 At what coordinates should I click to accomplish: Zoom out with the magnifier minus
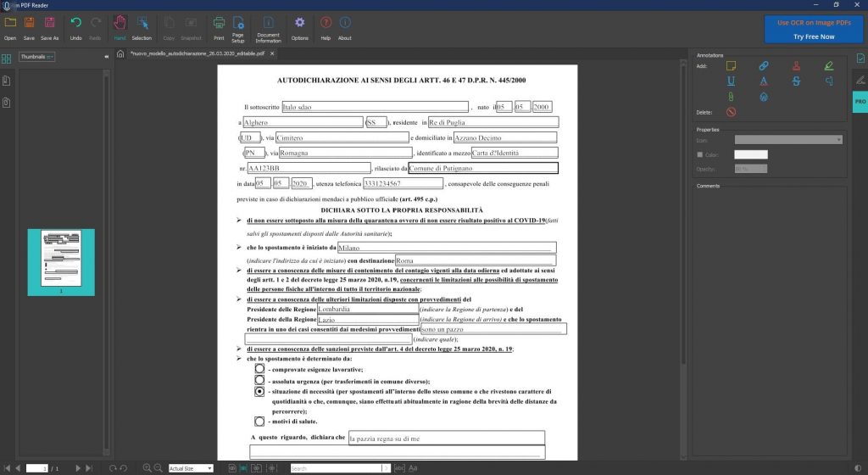(x=158, y=468)
